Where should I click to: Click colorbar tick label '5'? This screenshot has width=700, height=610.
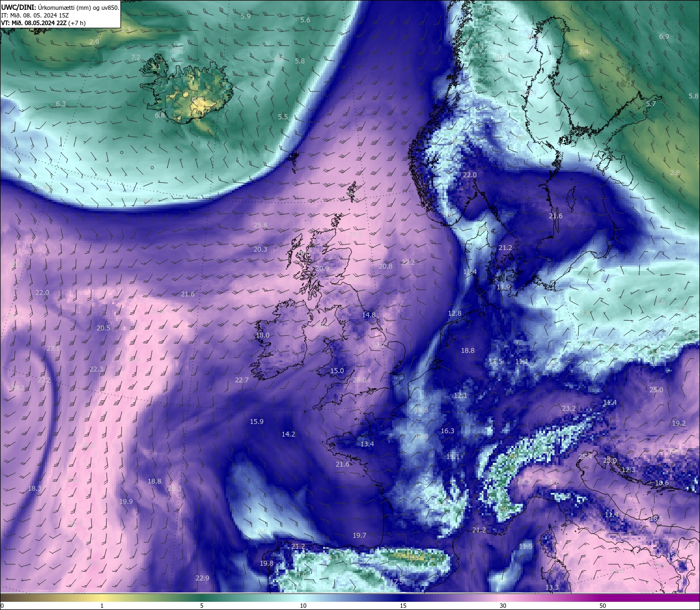[x=202, y=606]
